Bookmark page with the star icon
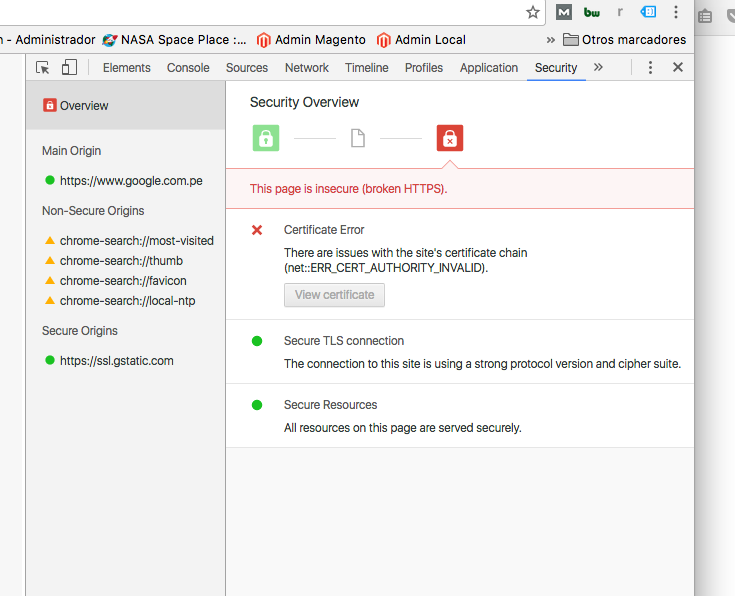The height and width of the screenshot is (596, 735). coord(532,12)
